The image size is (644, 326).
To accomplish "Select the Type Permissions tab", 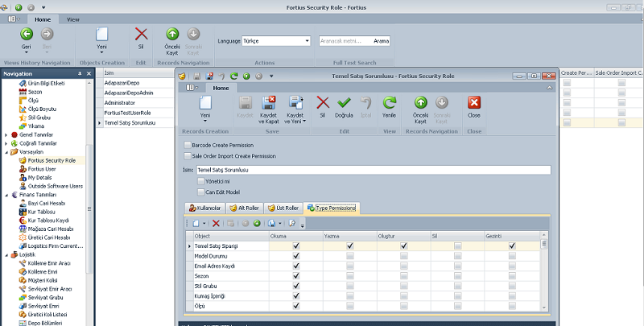I will coord(332,208).
